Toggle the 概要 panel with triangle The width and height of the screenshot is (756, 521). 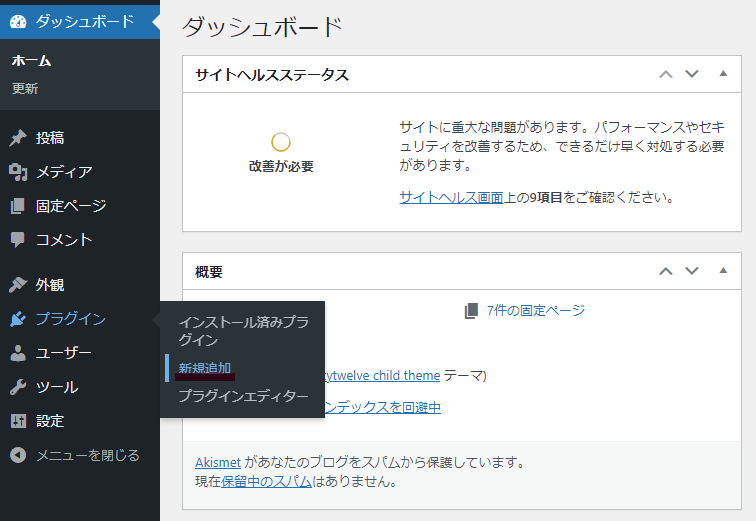click(723, 271)
